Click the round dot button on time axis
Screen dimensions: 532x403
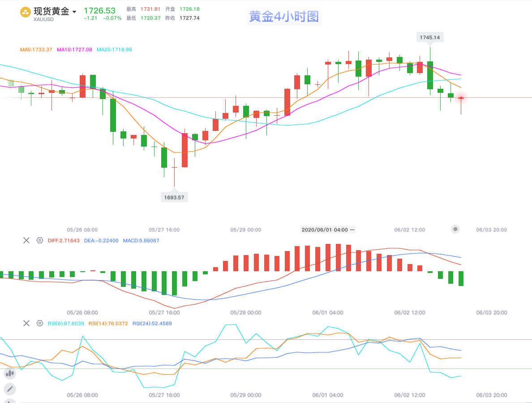point(455,229)
